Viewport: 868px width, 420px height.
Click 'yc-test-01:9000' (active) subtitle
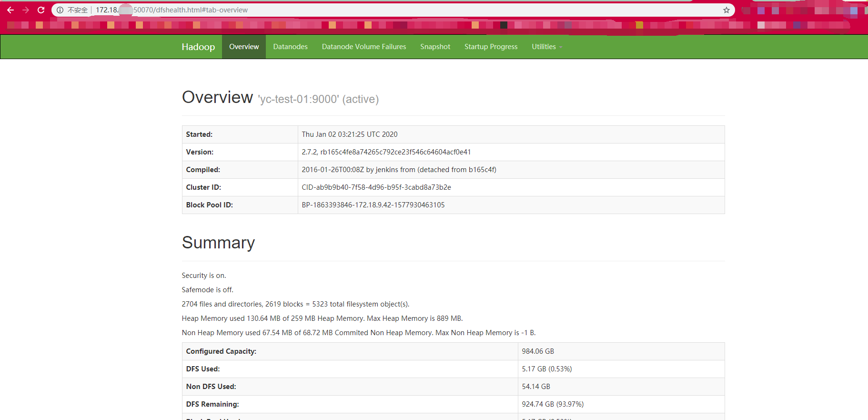(x=318, y=99)
